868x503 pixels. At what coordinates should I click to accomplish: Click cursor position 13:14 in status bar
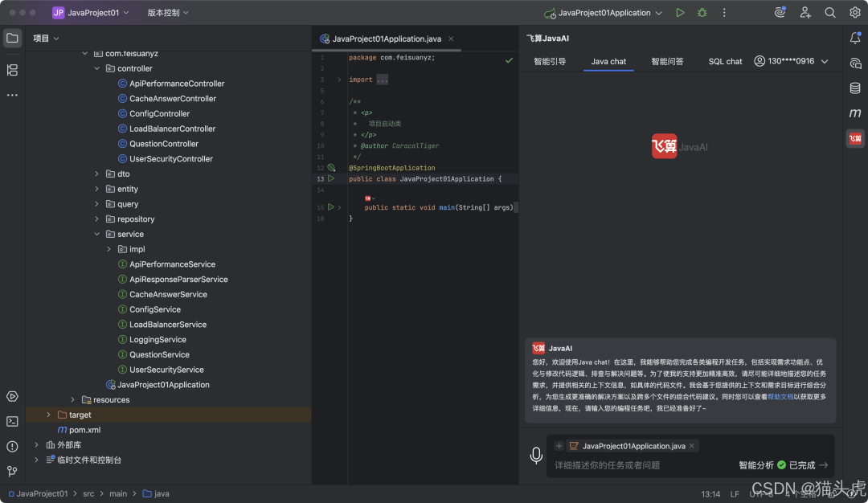710,494
